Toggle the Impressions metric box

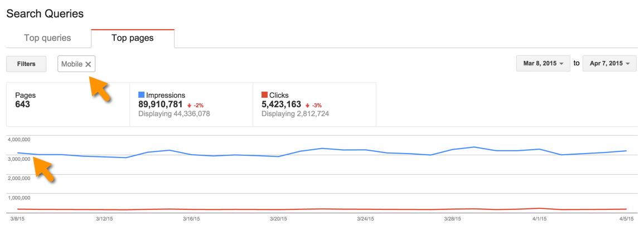(x=191, y=104)
